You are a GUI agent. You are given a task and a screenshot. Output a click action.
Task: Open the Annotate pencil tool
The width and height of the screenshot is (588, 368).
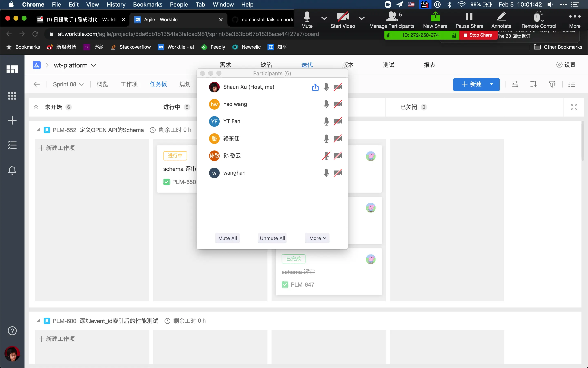pos(501,17)
